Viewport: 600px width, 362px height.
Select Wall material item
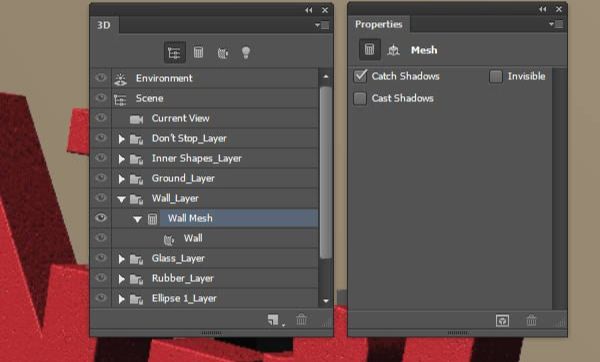tap(193, 238)
